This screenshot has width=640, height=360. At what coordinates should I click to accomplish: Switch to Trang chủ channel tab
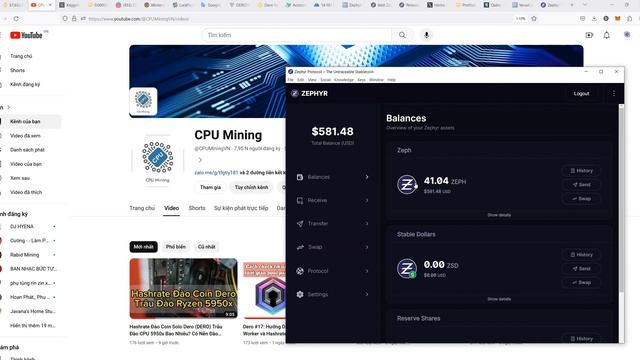pyautogui.click(x=142, y=208)
